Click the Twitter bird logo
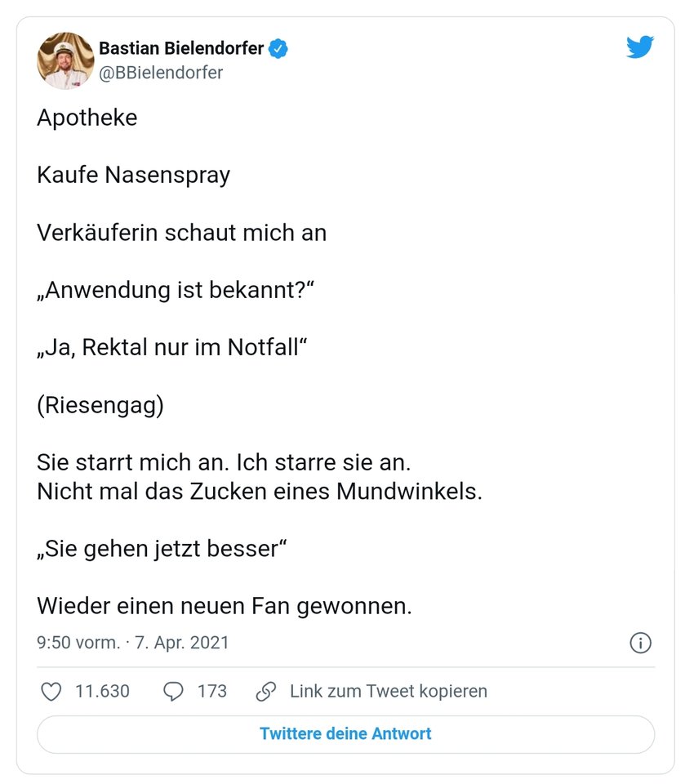Image resolution: width=685 pixels, height=784 pixels. 640,47
